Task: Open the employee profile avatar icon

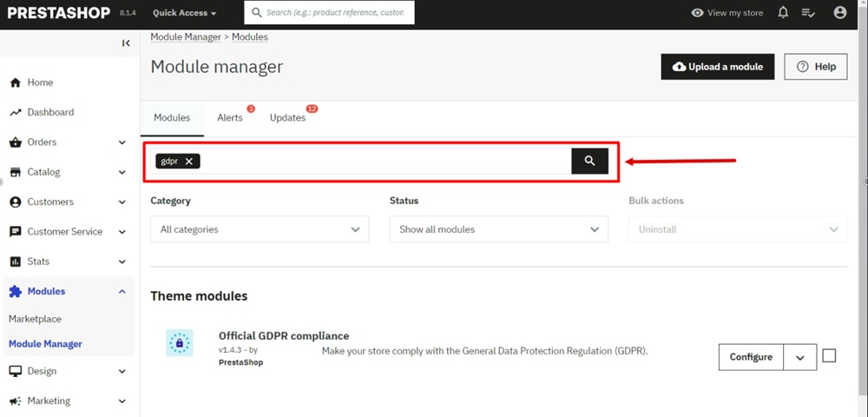Action: coord(839,13)
